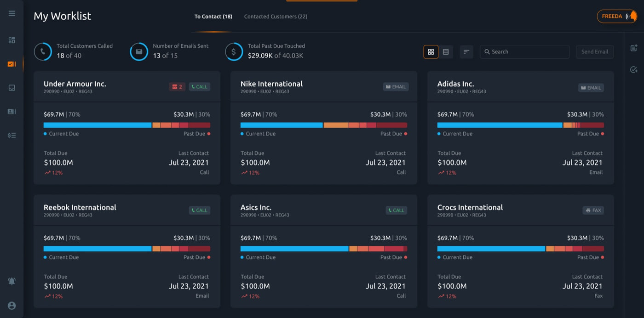This screenshot has height=318, width=644.
Task: Click the red badge with 2 on Under Armour
Action: pos(177,86)
